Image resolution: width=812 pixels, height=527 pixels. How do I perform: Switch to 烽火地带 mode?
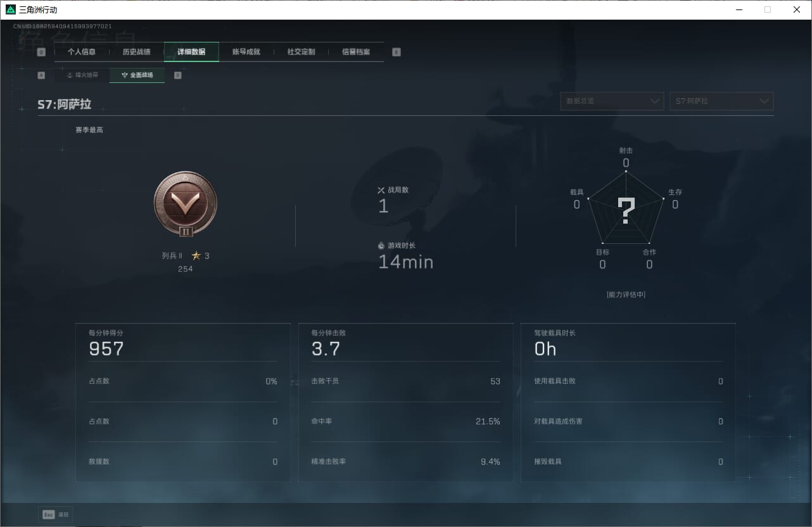pos(82,75)
